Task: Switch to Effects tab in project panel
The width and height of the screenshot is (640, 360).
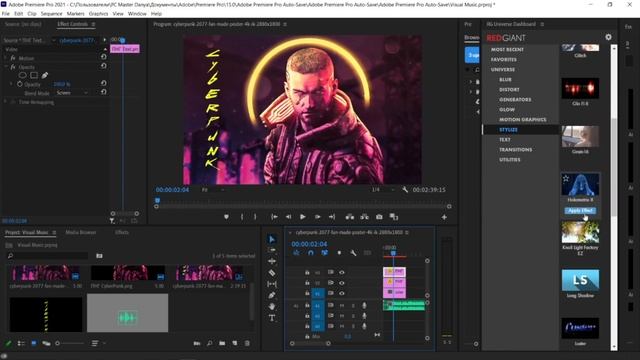Action: click(122, 232)
